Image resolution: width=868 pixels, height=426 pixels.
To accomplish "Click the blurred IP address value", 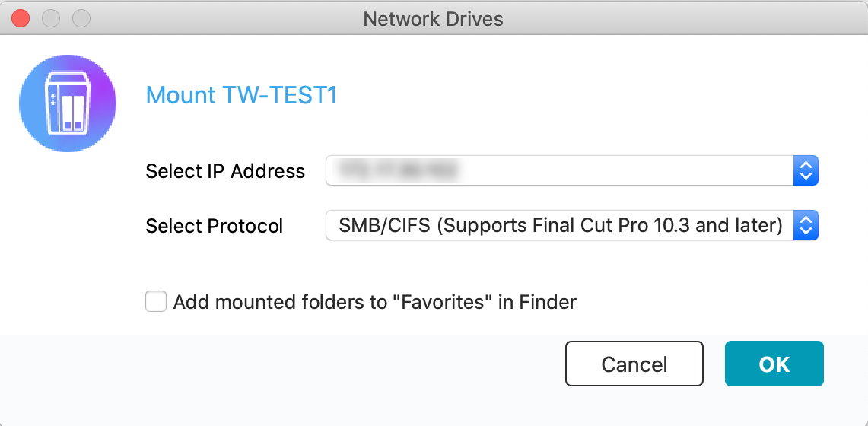I will point(399,171).
